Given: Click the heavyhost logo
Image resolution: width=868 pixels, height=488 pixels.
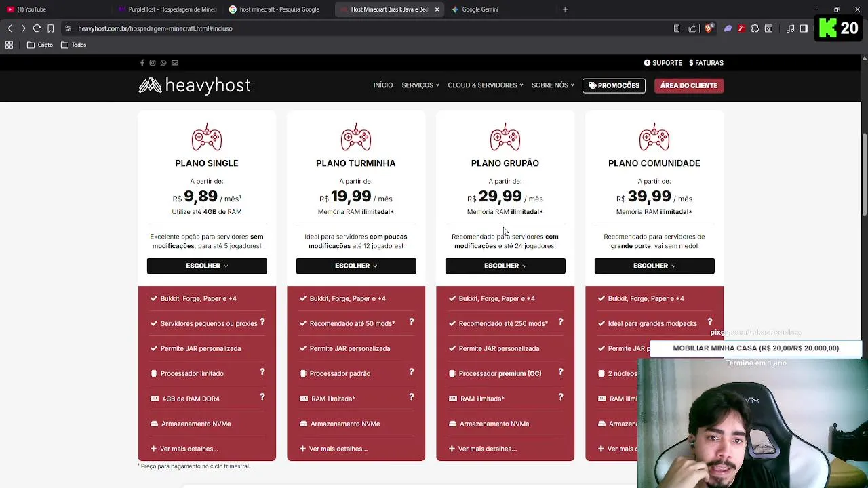Looking at the screenshot, I should [195, 85].
